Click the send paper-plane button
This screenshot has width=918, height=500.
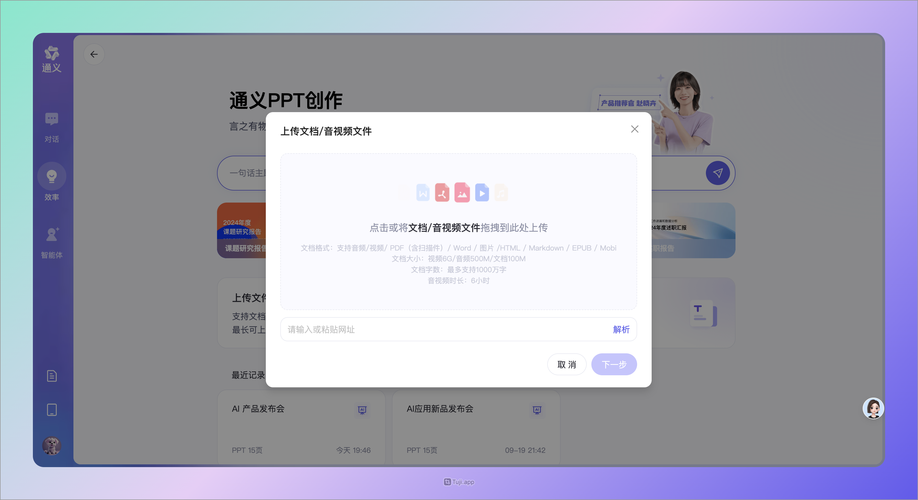pos(718,173)
